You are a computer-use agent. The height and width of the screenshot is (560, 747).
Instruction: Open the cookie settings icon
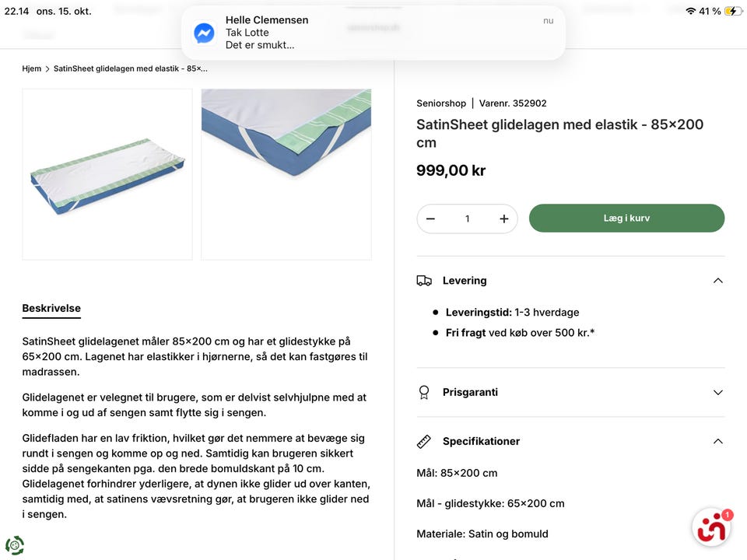tap(14, 545)
